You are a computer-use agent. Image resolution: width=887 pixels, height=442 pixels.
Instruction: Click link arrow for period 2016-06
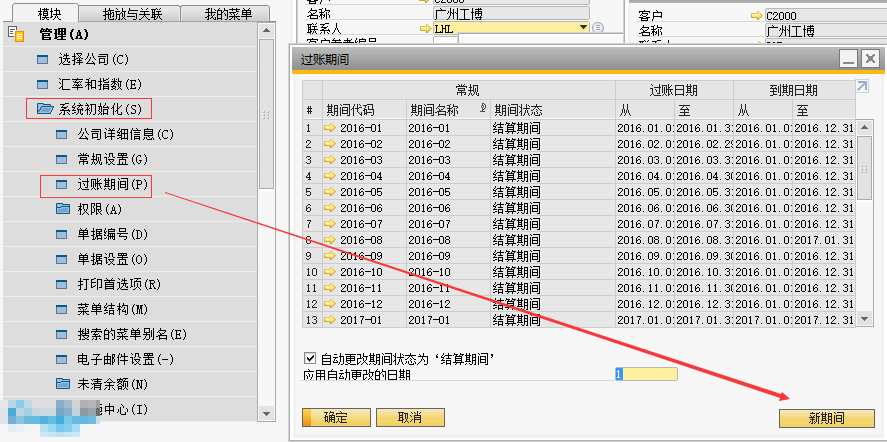coord(330,208)
